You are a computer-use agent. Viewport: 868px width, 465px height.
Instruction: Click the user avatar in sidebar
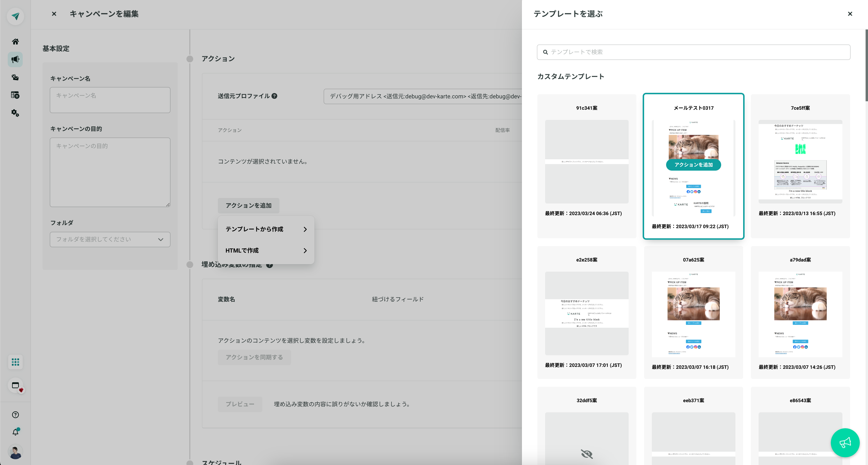point(15,452)
